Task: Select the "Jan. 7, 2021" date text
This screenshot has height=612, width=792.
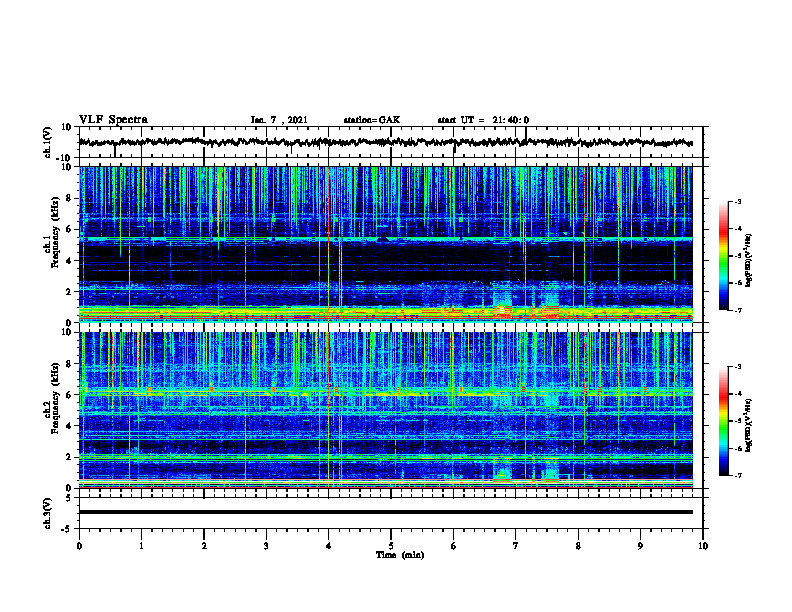Action: [279, 120]
